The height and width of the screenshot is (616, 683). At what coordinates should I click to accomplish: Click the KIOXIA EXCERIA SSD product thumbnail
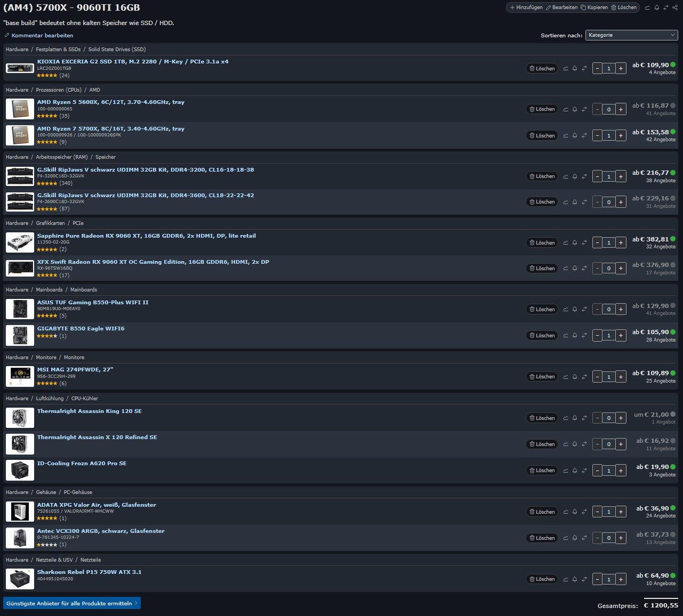point(20,68)
